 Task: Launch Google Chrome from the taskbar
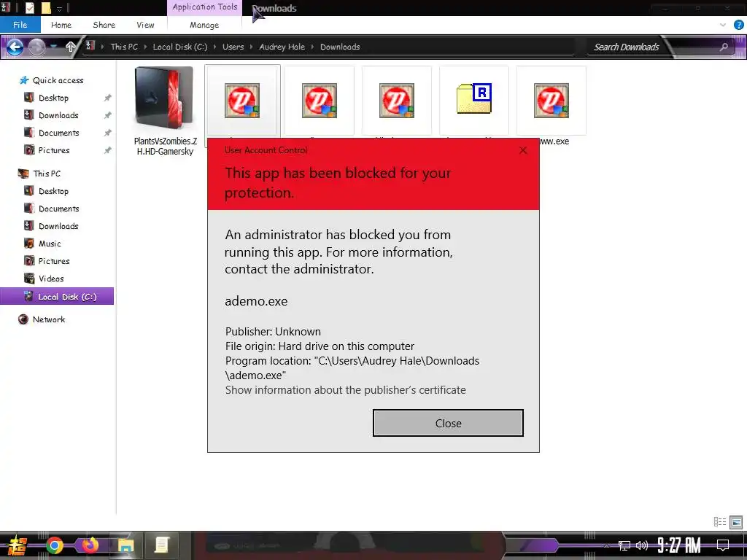point(54,545)
